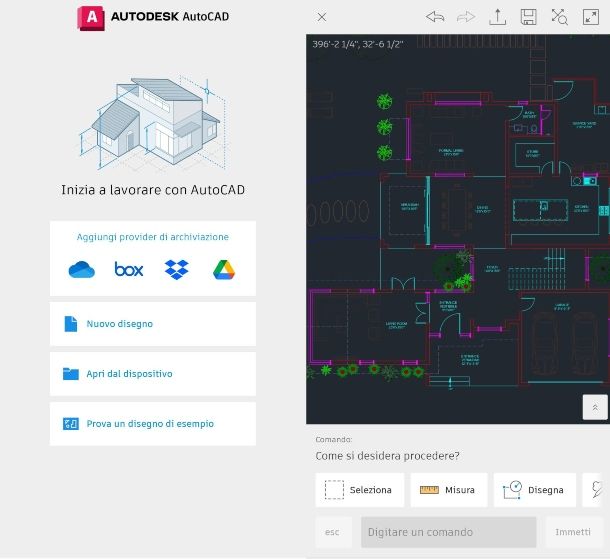Click the zoom extents icon
The image size is (610, 559).
coord(559,17)
